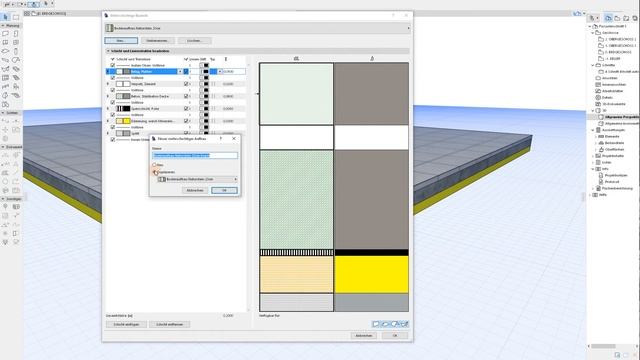Viewport: 640px width, 360px height.
Task: Click the Schicht entfernen button
Action: click(x=169, y=324)
